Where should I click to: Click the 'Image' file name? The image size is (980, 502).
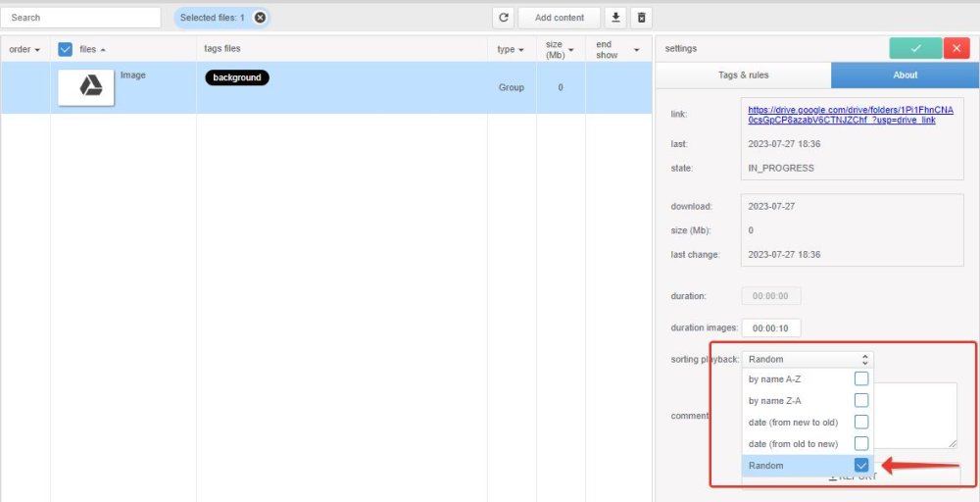(133, 75)
